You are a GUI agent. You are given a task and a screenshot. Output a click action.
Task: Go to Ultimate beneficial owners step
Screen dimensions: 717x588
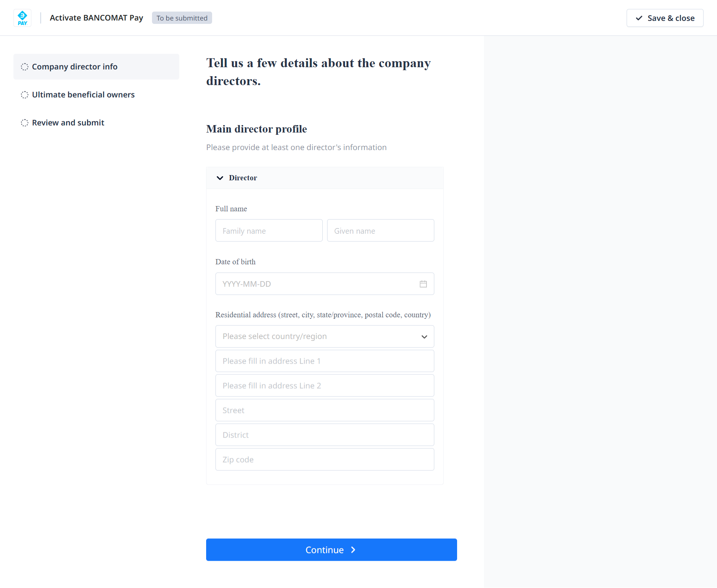[83, 95]
